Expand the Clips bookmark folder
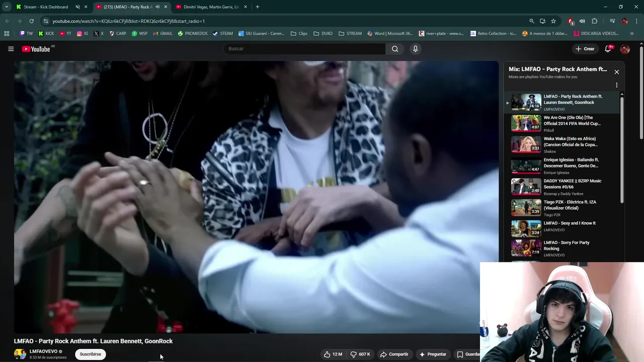Viewport: 644px width, 362px height. click(x=299, y=34)
